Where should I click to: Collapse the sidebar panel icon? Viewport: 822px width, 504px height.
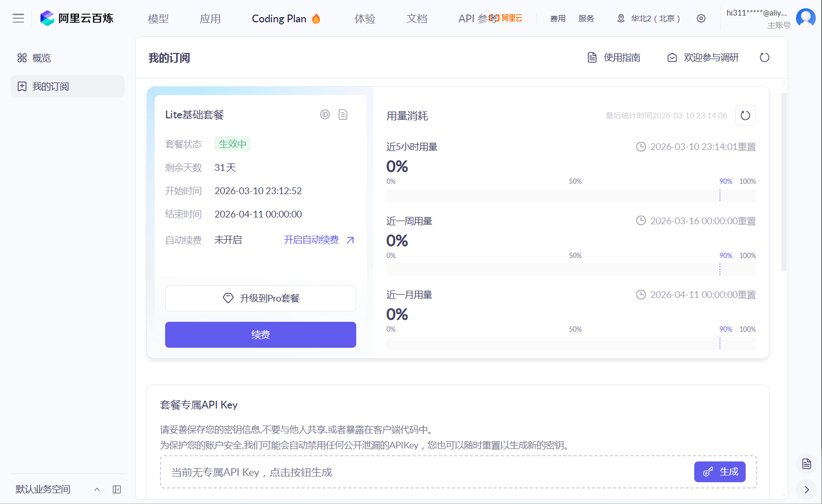pyautogui.click(x=117, y=489)
